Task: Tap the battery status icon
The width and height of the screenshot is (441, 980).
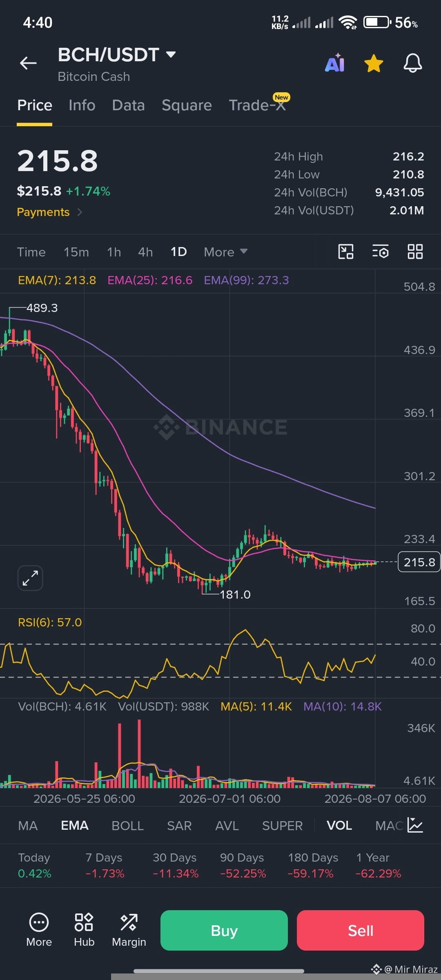Action: (x=377, y=22)
